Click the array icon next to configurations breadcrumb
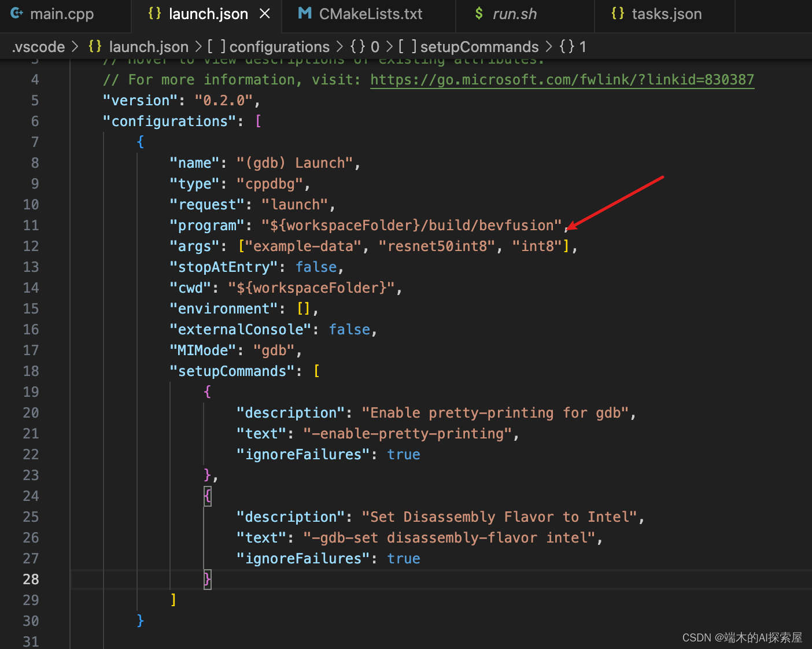 pyautogui.click(x=216, y=46)
